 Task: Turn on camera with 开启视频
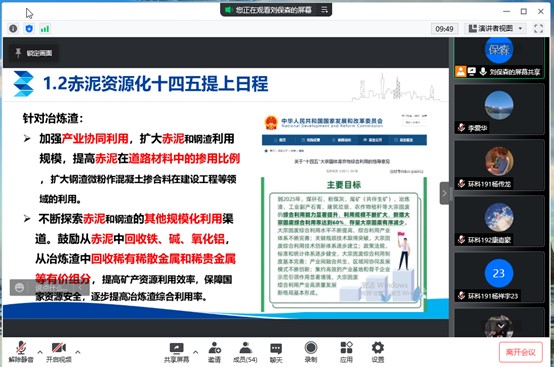tap(59, 352)
